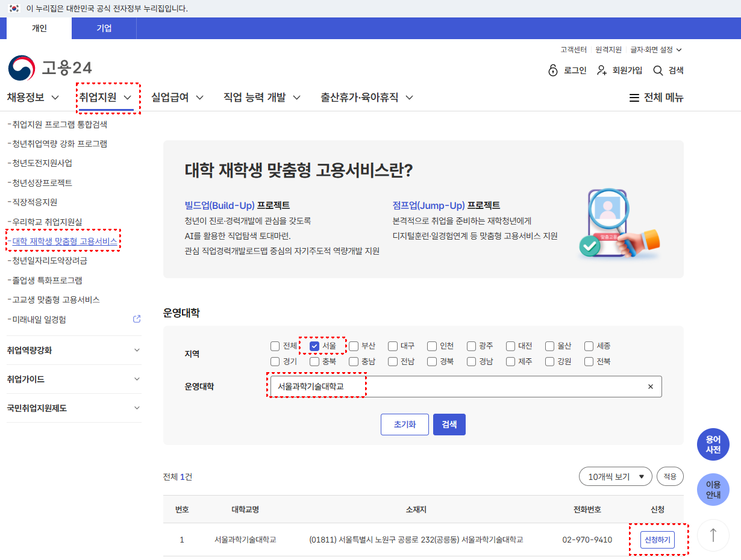Open the 10개씩 보기 dropdown

615,476
